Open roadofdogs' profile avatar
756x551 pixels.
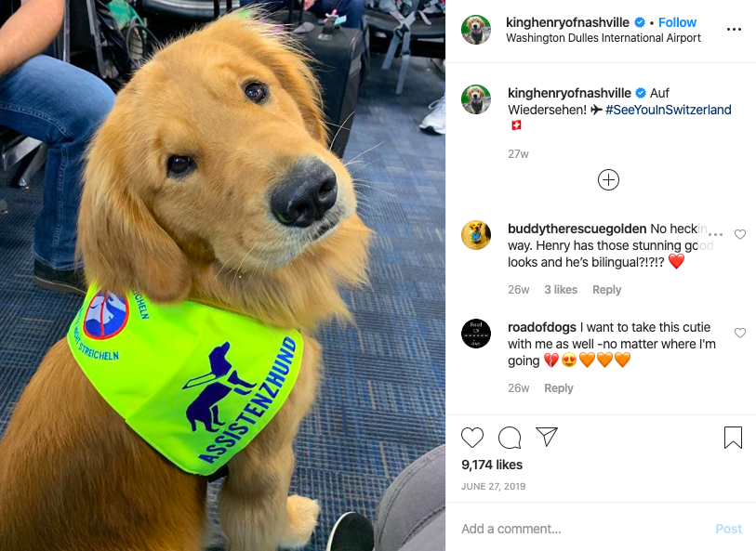476,334
